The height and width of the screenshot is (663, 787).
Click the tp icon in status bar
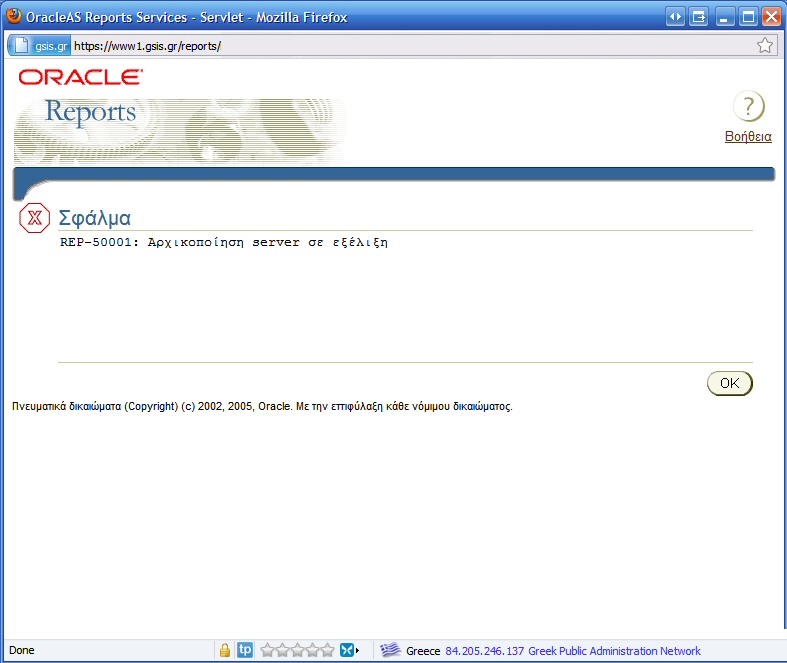coord(245,650)
